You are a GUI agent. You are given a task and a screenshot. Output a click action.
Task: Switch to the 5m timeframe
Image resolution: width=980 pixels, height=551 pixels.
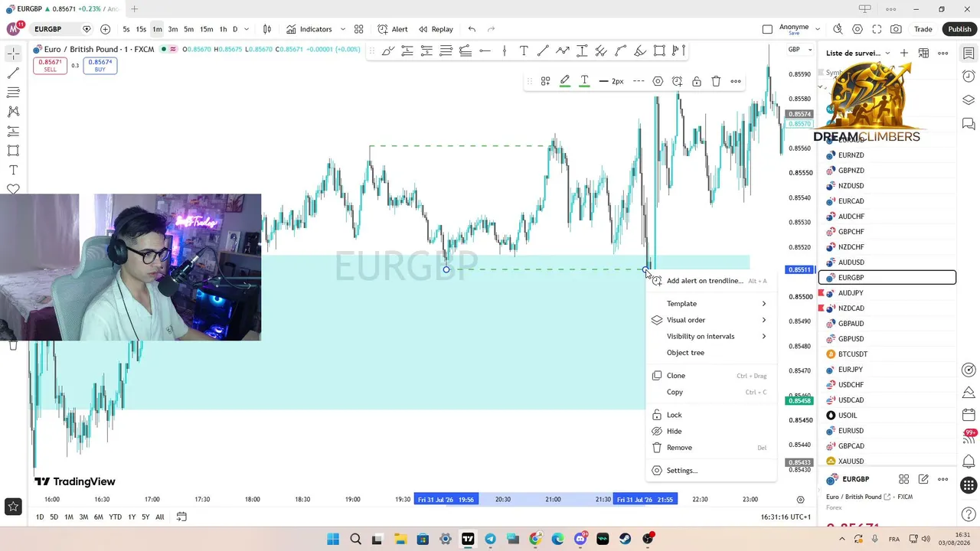point(188,29)
